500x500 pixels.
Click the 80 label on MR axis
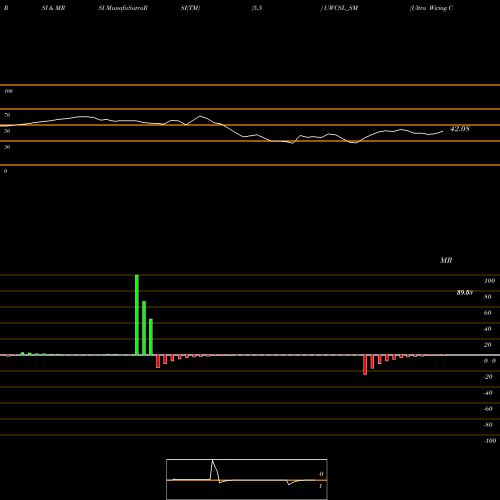488,297
